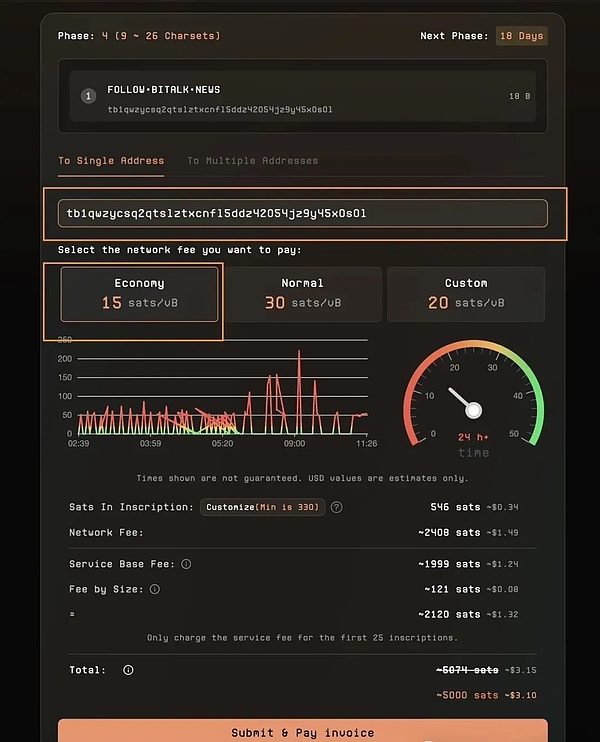Click the info icon beside Total
This screenshot has height=742, width=600.
click(x=128, y=670)
